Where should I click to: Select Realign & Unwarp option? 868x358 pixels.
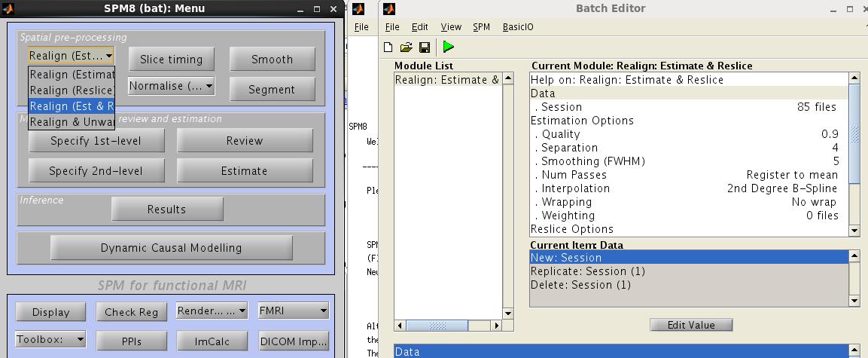click(72, 122)
